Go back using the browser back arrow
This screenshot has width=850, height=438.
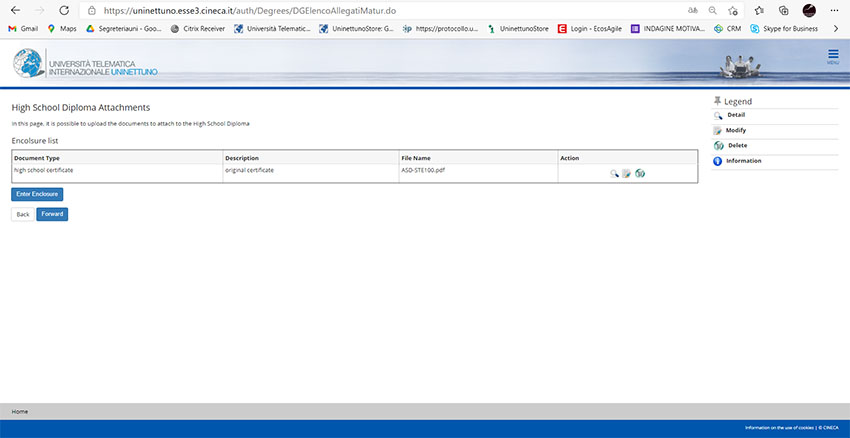[16, 10]
